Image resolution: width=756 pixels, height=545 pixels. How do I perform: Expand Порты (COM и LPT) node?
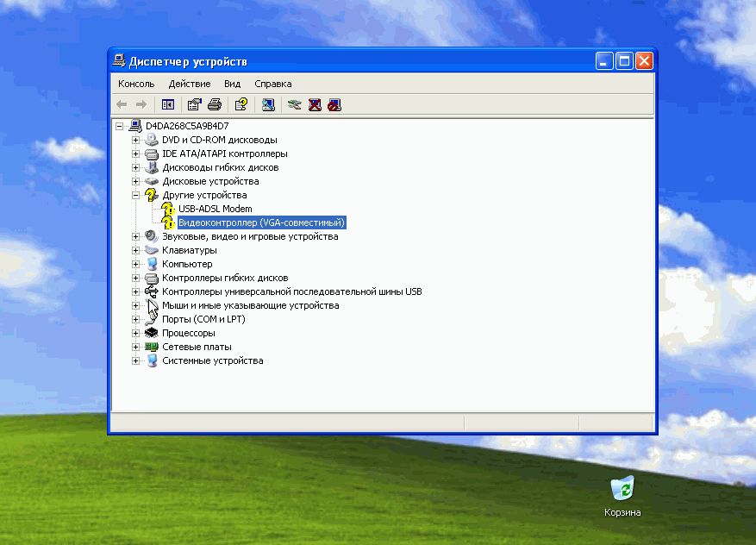(135, 319)
